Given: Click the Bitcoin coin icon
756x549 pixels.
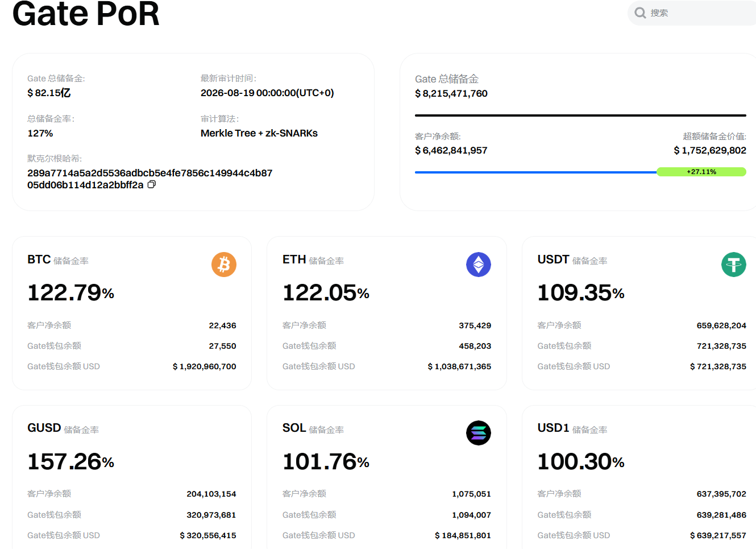Looking at the screenshot, I should (224, 265).
